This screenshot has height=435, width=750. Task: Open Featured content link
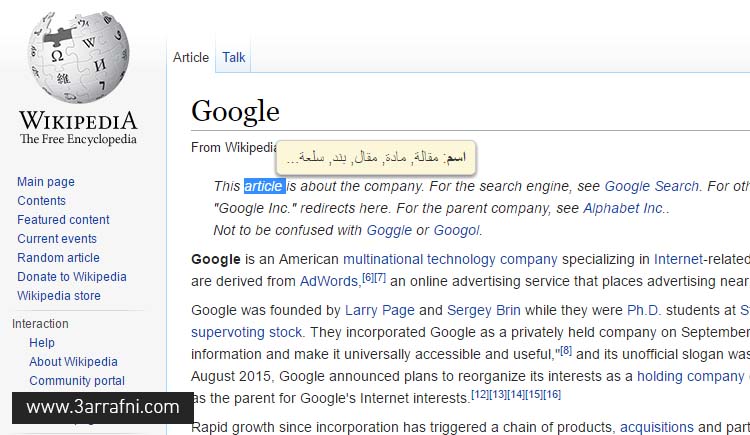click(x=63, y=220)
